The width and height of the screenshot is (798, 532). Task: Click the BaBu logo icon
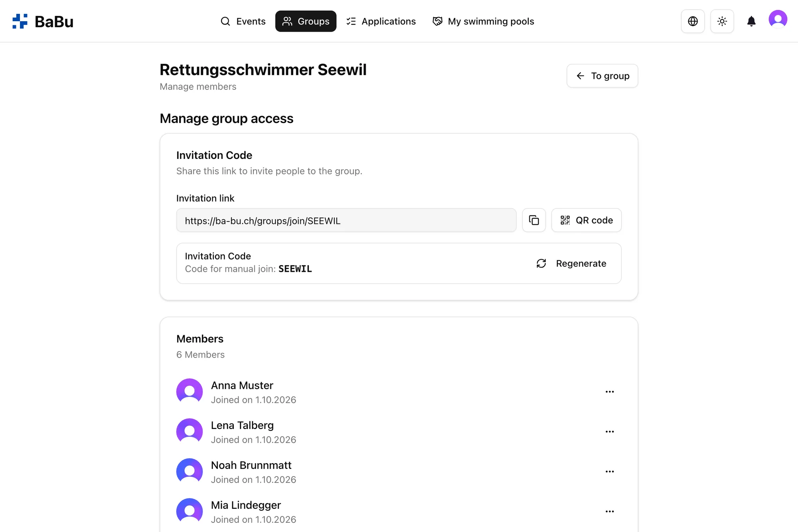pyautogui.click(x=20, y=21)
